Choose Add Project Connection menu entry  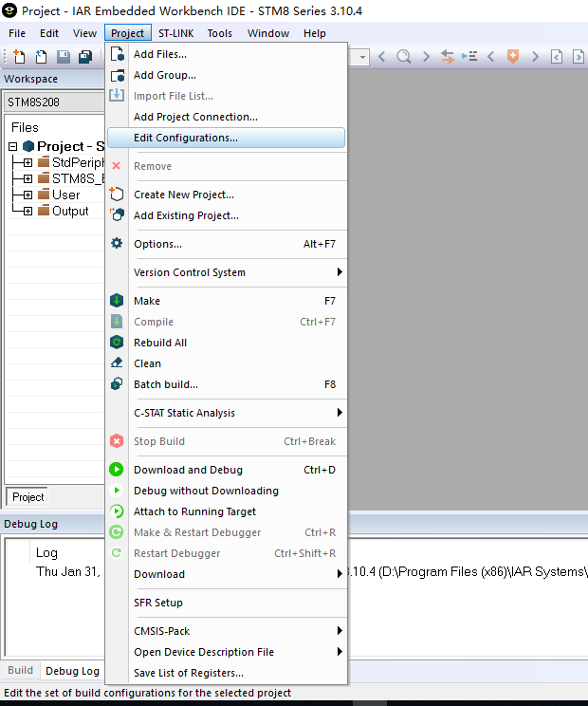pos(227,117)
